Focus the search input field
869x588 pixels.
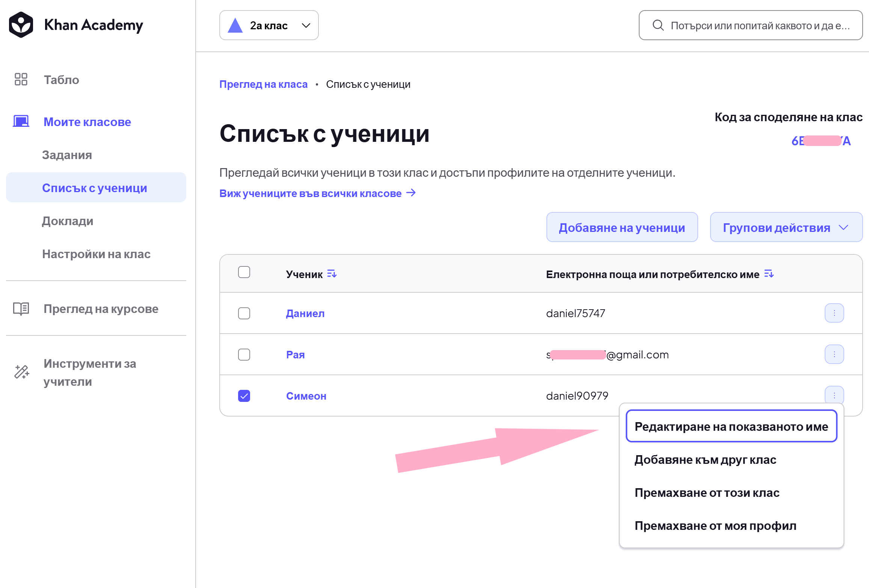pos(751,25)
